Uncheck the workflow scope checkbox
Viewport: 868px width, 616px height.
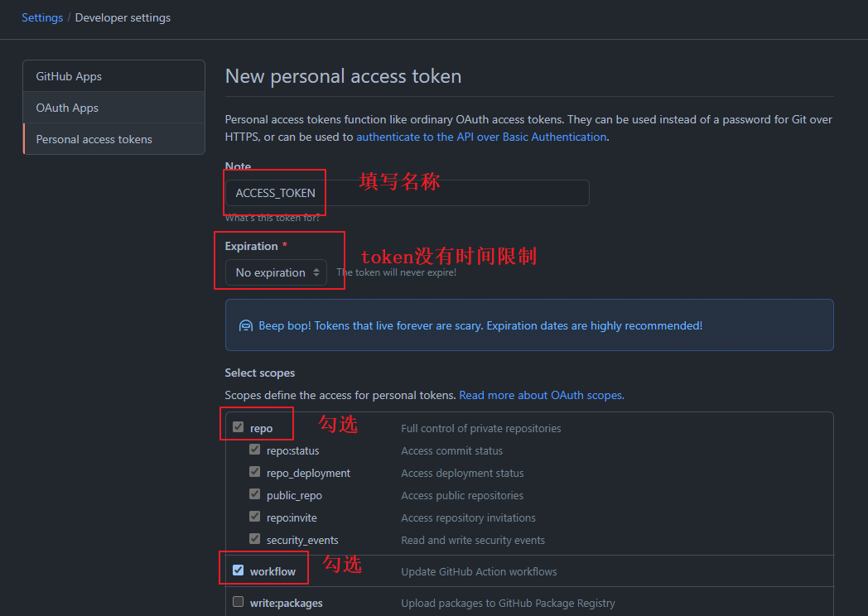tap(239, 570)
